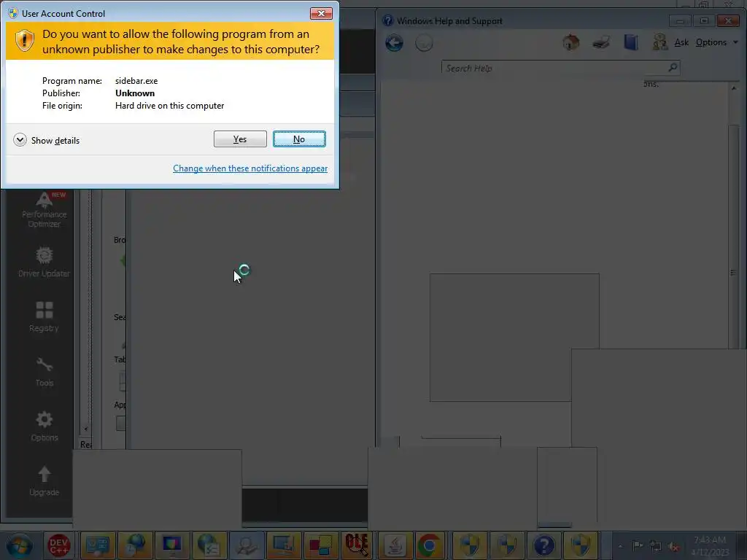Open Help and Support home page

(x=570, y=42)
